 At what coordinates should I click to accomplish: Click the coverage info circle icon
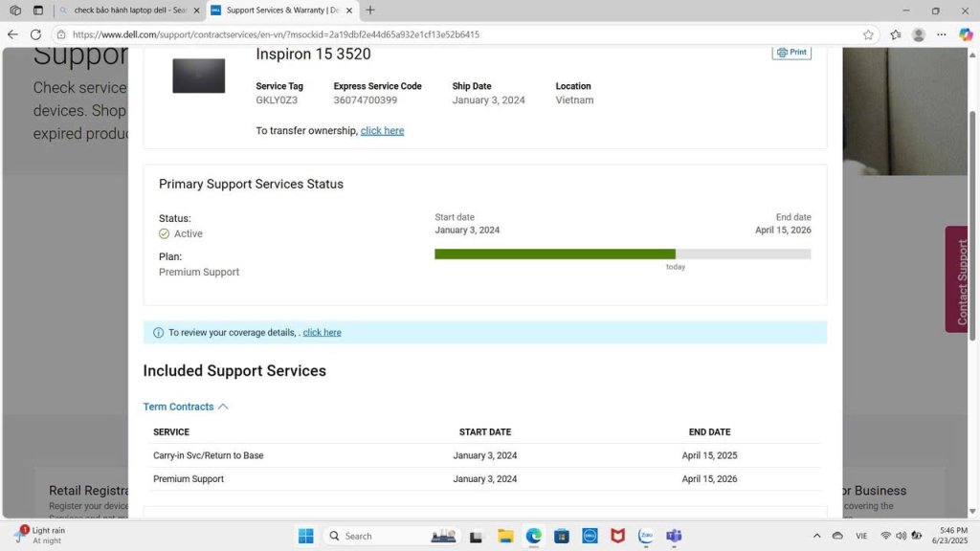(158, 332)
